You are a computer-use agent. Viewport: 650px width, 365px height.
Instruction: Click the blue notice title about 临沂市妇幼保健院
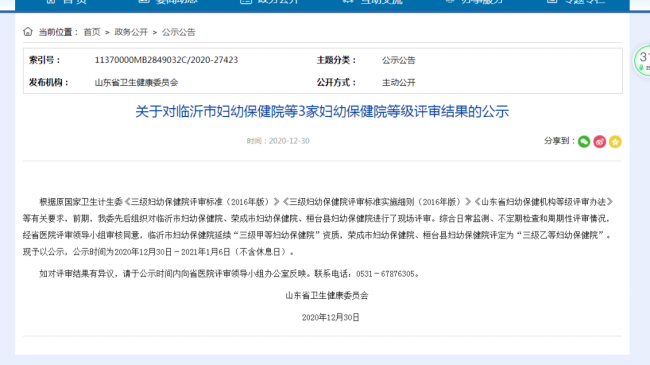coord(322,112)
